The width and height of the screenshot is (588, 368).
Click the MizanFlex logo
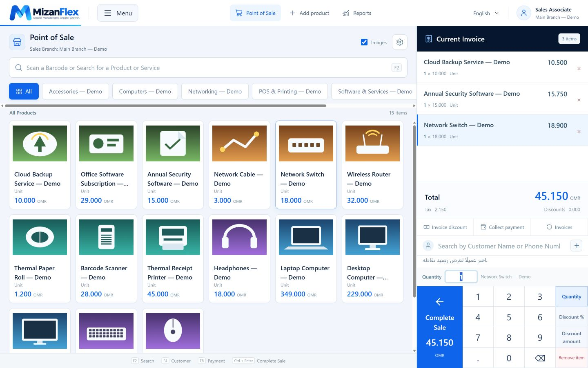coord(45,13)
